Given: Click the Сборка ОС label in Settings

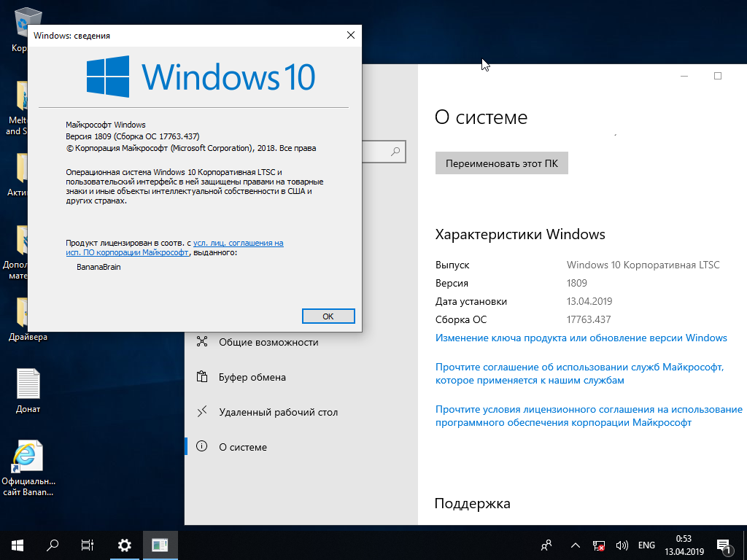Looking at the screenshot, I should point(461,319).
